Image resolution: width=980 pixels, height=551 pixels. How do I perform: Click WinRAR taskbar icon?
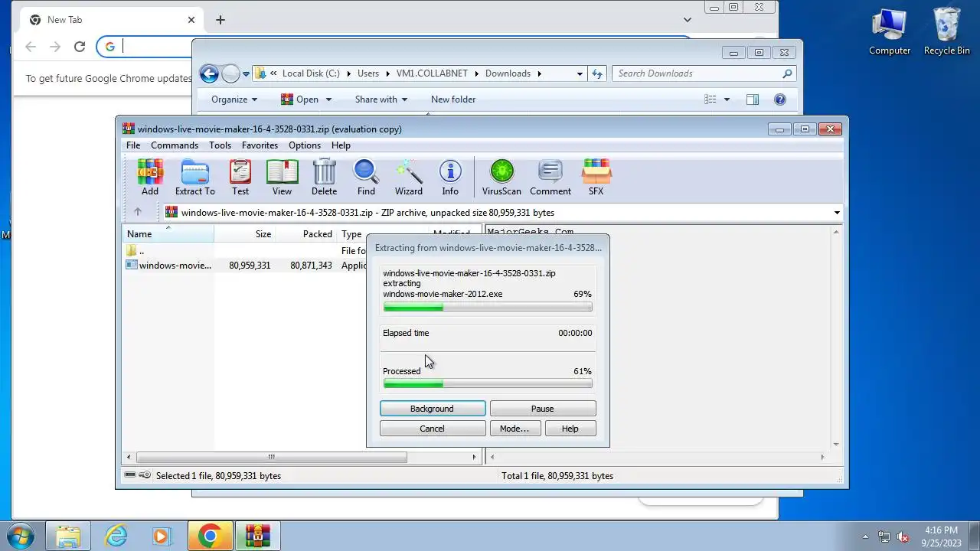(x=258, y=536)
